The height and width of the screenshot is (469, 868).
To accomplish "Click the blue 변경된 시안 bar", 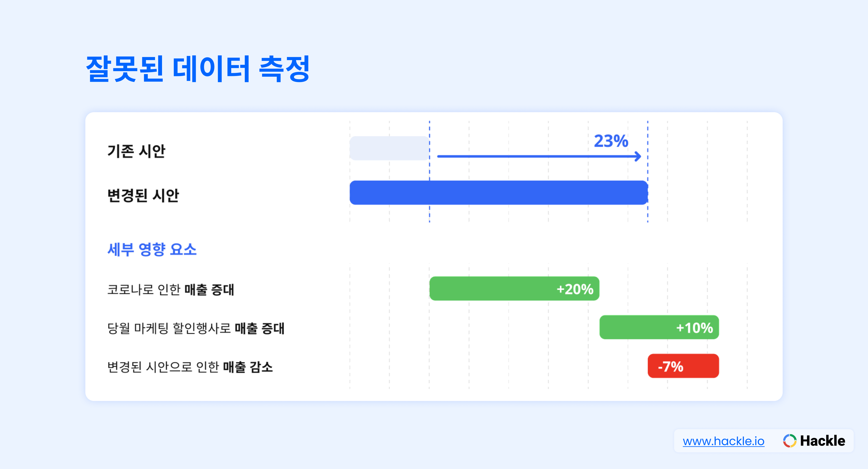I will [x=499, y=193].
